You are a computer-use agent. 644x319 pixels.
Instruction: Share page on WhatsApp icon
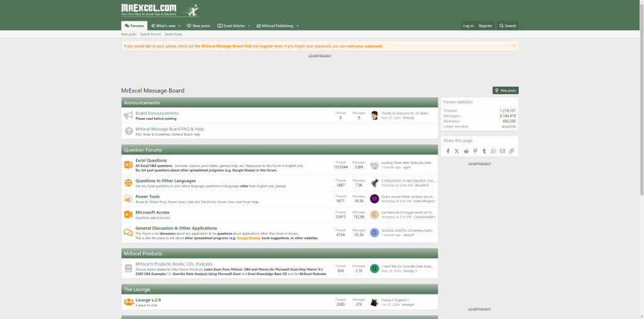pyautogui.click(x=493, y=151)
